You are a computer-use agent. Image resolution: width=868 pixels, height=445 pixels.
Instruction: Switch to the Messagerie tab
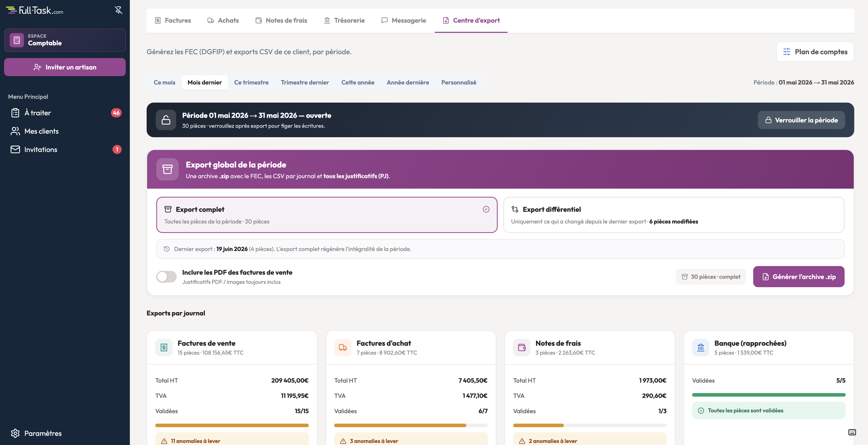click(404, 20)
